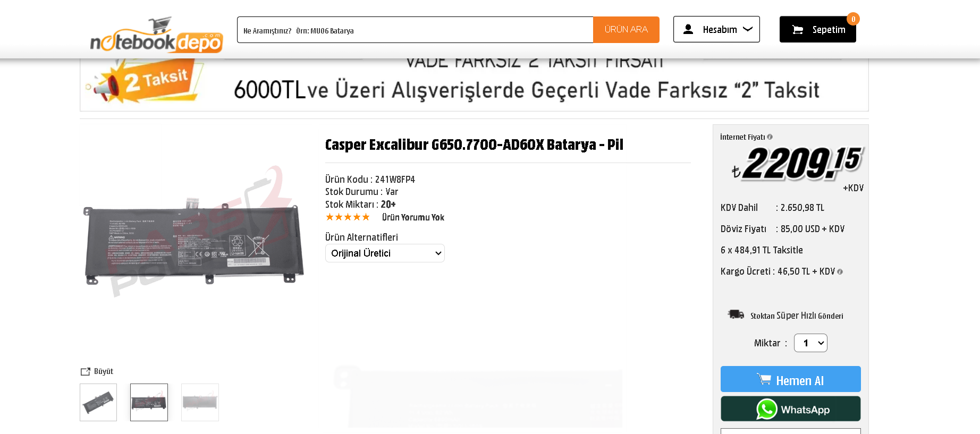Open the Sepetim shopping cart
Image resolution: width=980 pixels, height=434 pixels.
(817, 29)
